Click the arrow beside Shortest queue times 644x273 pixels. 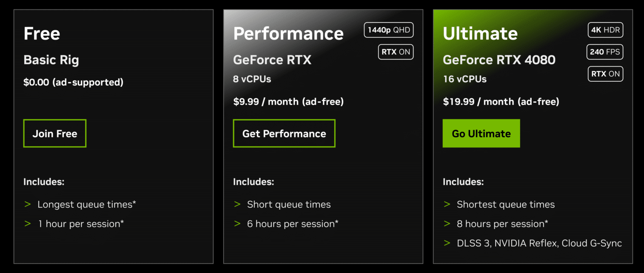447,204
